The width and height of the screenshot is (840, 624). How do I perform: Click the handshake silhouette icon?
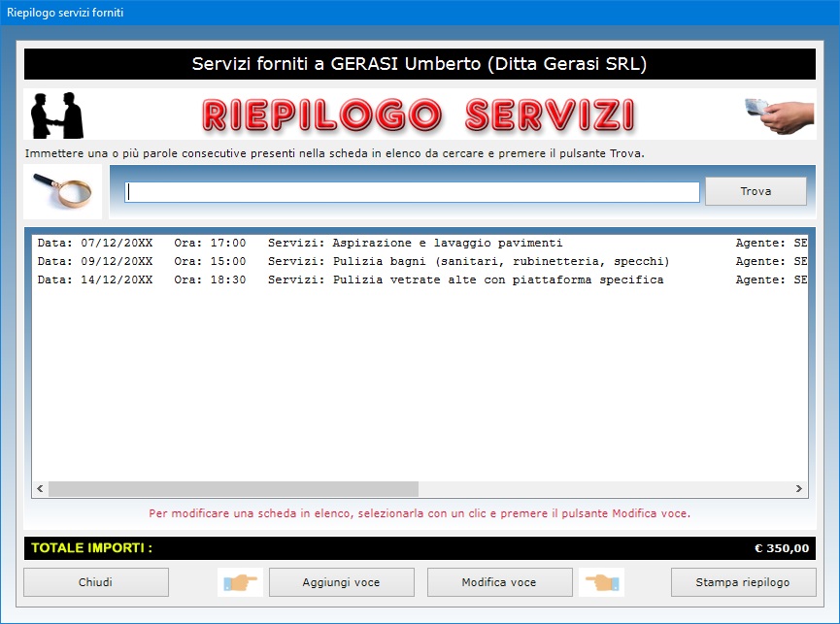coord(57,115)
